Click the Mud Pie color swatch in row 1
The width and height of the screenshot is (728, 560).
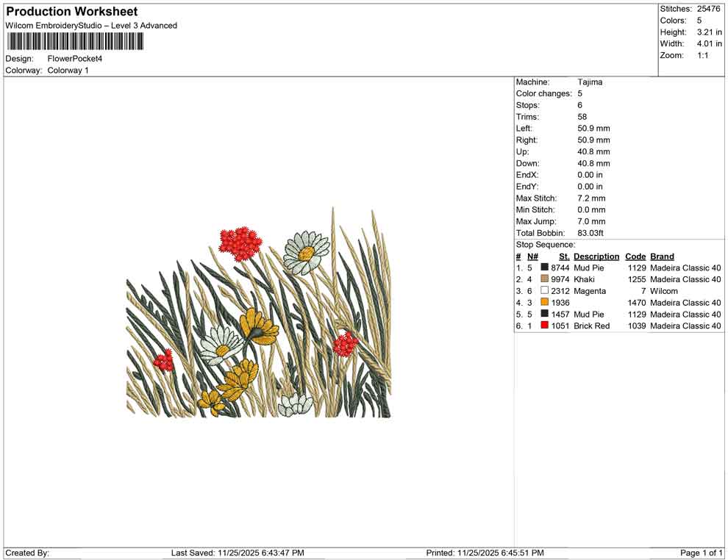coord(545,268)
